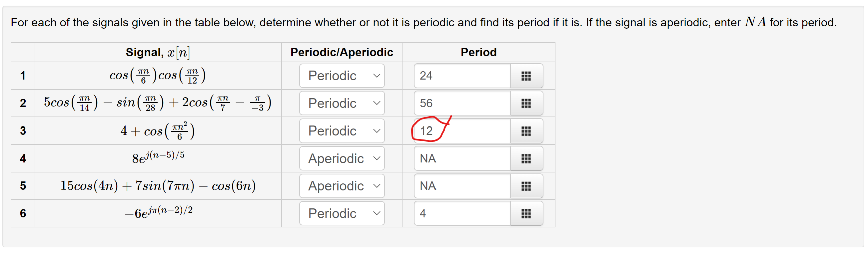Open the Periodic dropdown for signal 1
Image resolution: width=868 pixels, height=253 pixels.
pos(341,76)
